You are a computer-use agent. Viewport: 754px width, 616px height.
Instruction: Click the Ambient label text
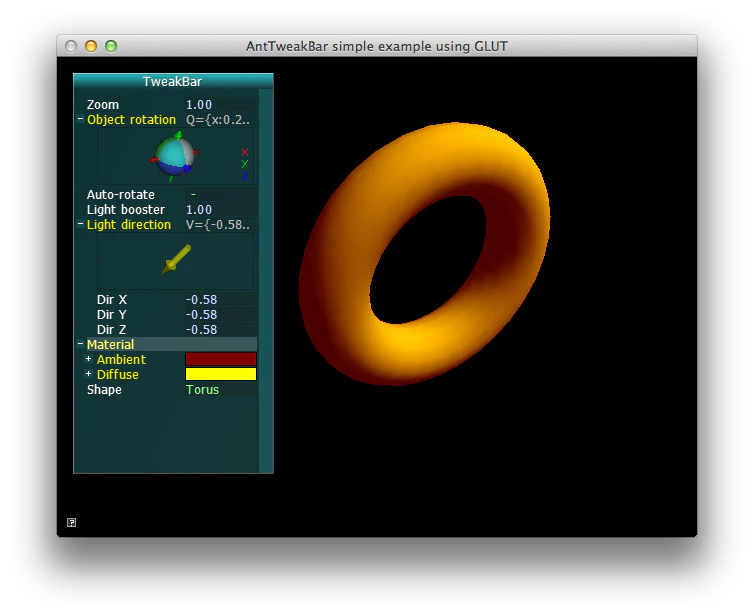121,359
